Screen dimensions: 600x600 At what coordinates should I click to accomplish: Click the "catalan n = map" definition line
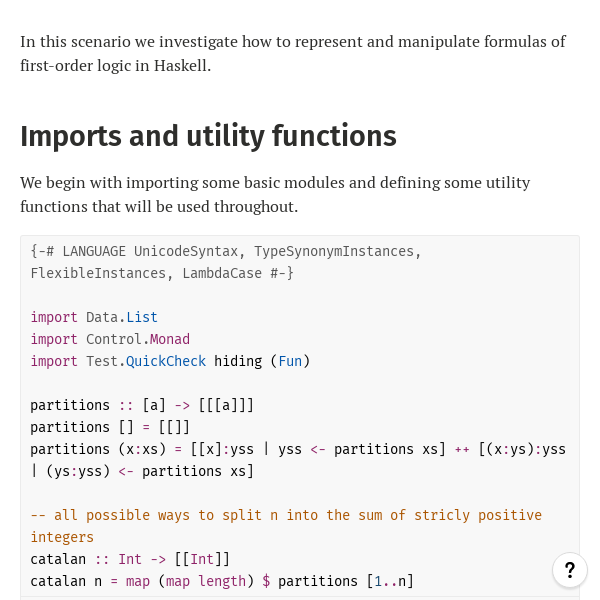pyautogui.click(x=222, y=581)
